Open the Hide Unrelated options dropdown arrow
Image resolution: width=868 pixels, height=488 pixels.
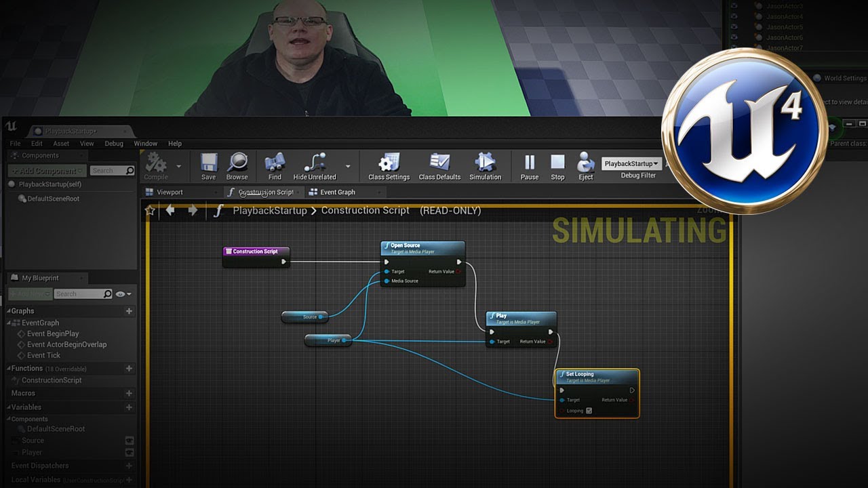(x=348, y=166)
